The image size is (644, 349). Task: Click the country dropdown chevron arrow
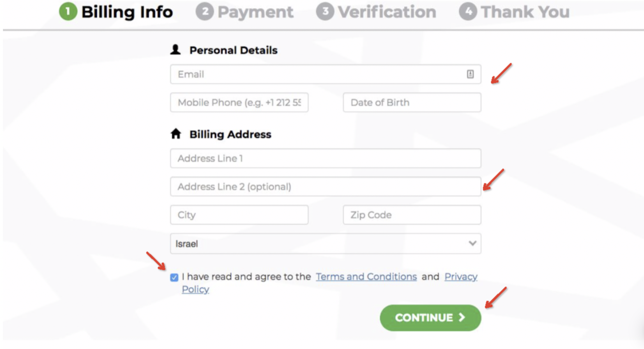click(472, 243)
